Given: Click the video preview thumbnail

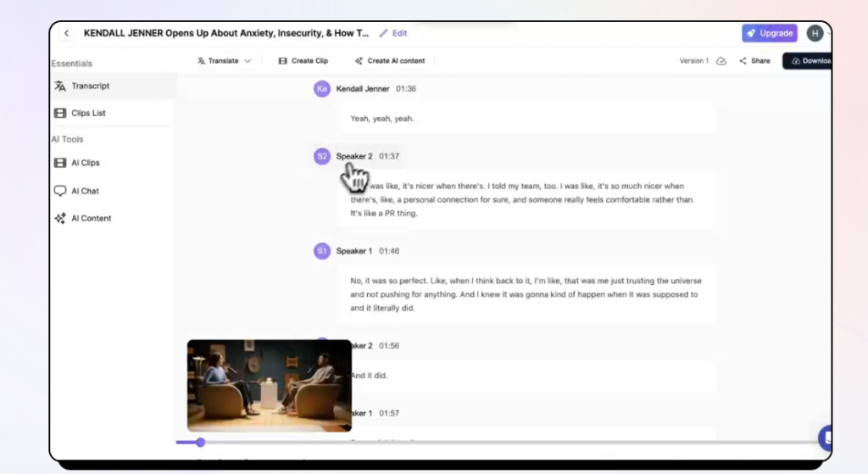Looking at the screenshot, I should [269, 386].
